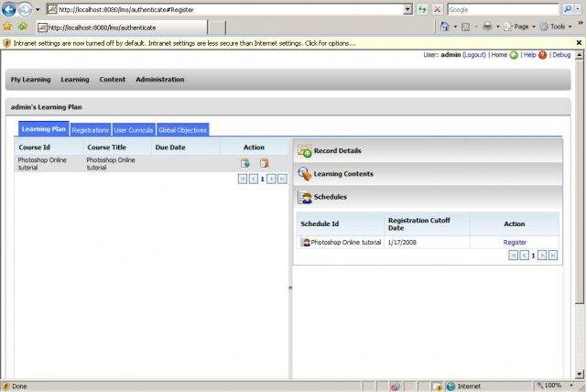
Task: Click the Register link
Action: coord(515,243)
